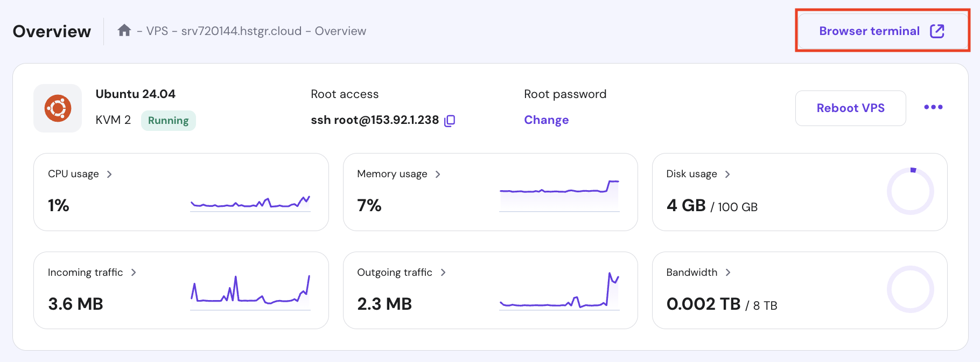Copy the SSH root command
Screen dimensions: 980x362
(450, 121)
